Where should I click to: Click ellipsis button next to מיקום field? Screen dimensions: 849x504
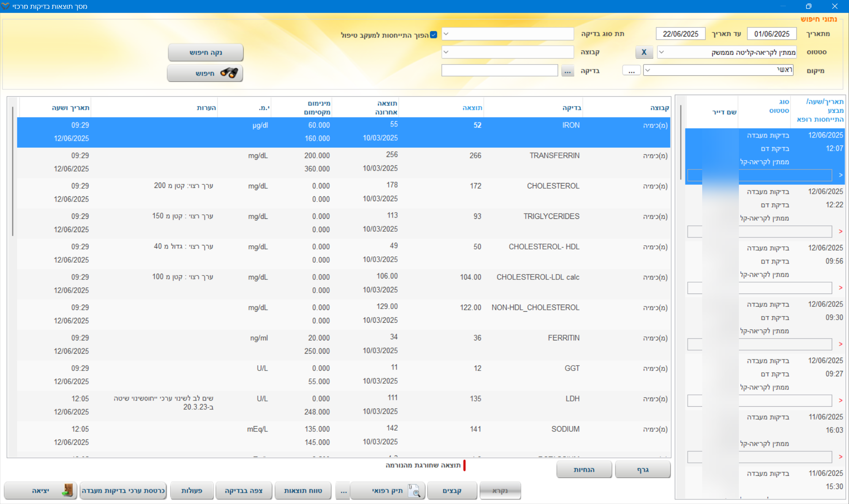(x=631, y=71)
